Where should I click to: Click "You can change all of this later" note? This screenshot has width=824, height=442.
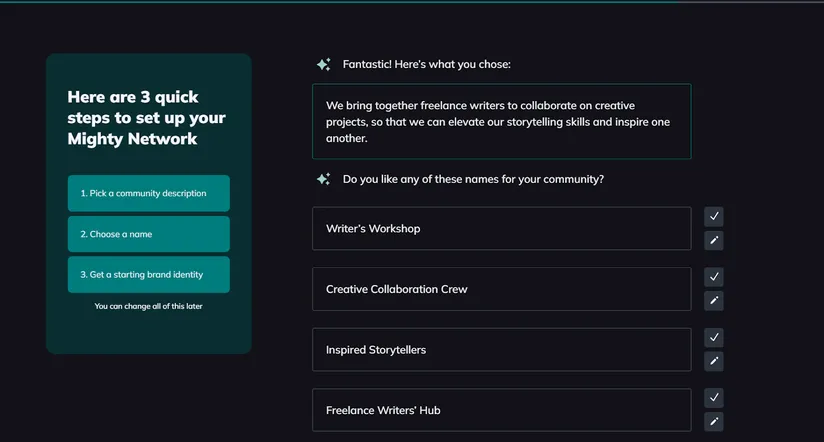[x=148, y=306]
